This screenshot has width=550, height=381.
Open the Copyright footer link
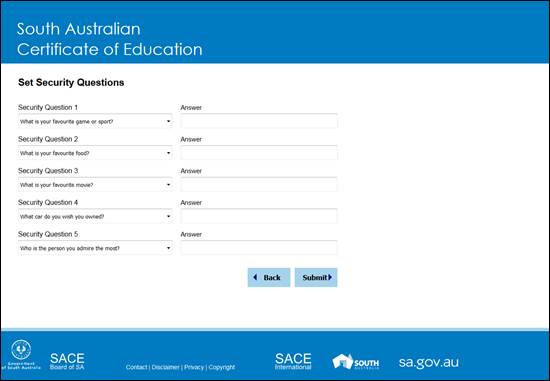[222, 367]
